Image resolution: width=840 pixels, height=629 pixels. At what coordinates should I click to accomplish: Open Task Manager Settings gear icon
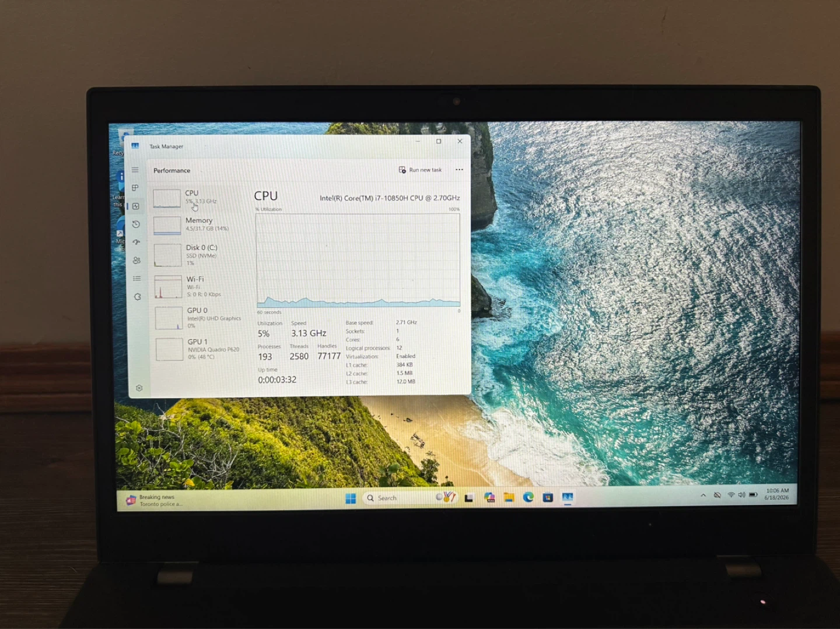click(x=139, y=388)
